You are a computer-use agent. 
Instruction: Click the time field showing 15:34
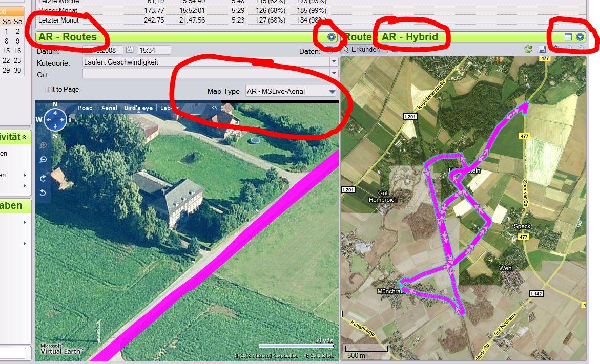[x=154, y=50]
